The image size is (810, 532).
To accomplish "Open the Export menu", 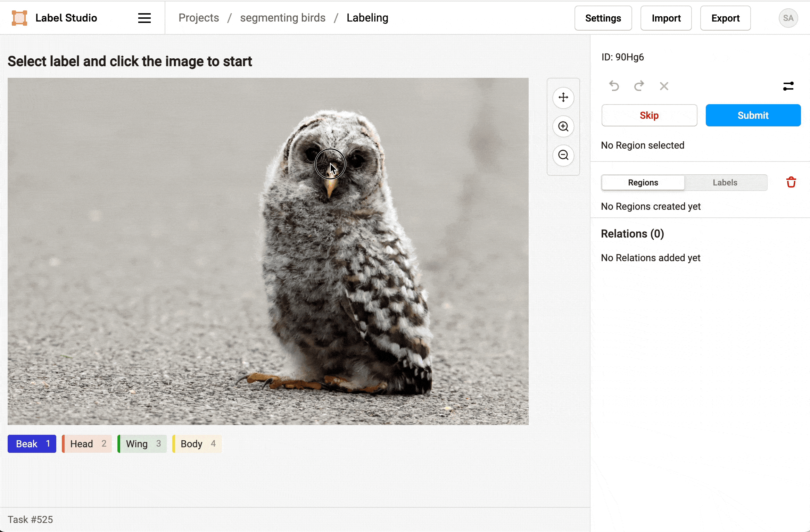I will point(726,18).
